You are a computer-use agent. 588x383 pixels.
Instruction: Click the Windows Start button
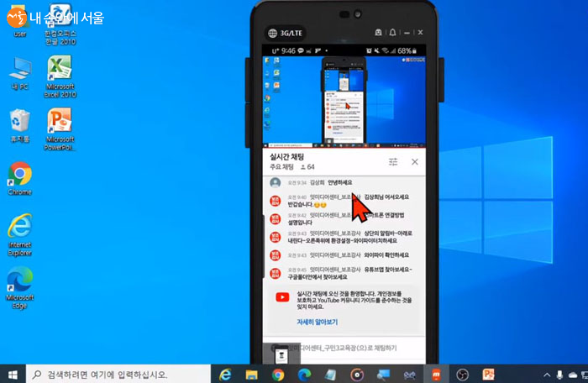click(x=13, y=373)
